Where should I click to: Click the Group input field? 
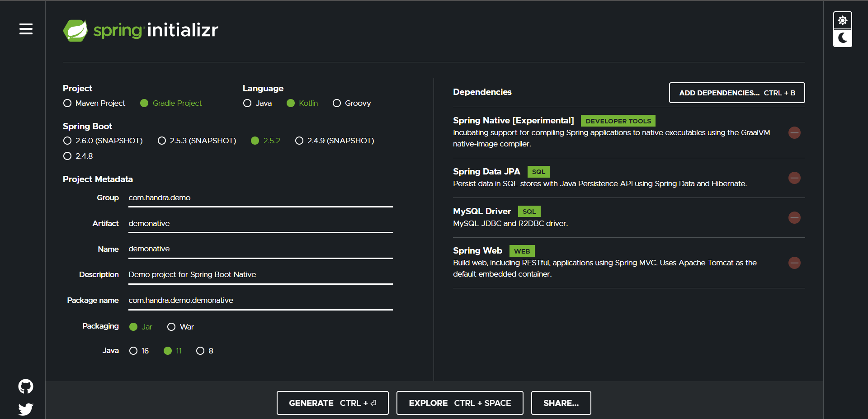click(260, 198)
